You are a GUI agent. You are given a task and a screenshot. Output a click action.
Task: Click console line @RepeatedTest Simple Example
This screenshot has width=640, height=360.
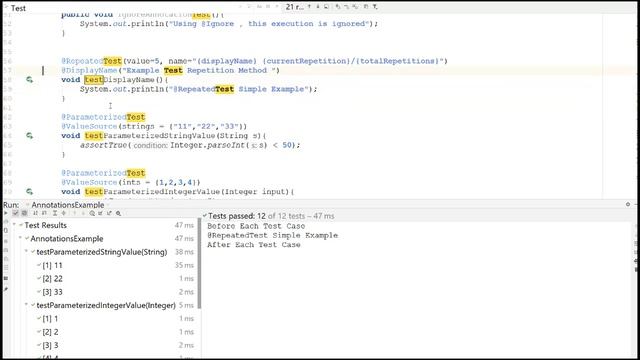pyautogui.click(x=272, y=235)
